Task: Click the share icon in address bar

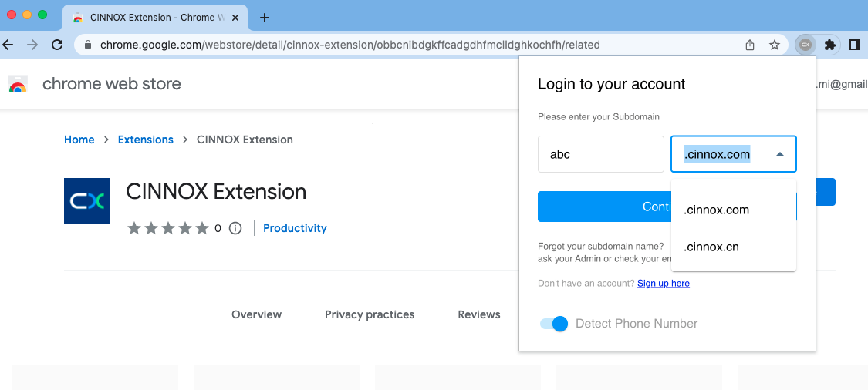Action: pyautogui.click(x=750, y=45)
